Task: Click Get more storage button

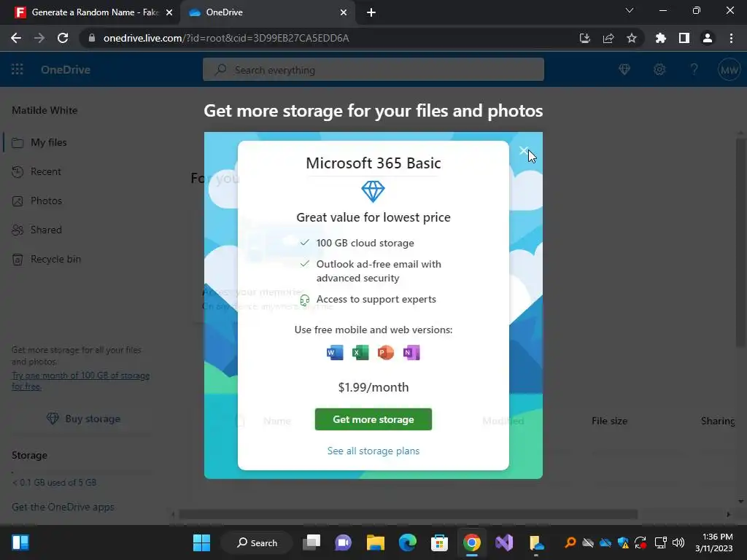Action: tap(373, 419)
